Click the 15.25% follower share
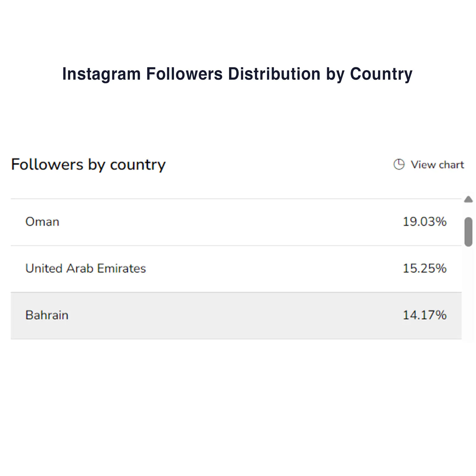The height and width of the screenshot is (476, 476). (x=424, y=268)
